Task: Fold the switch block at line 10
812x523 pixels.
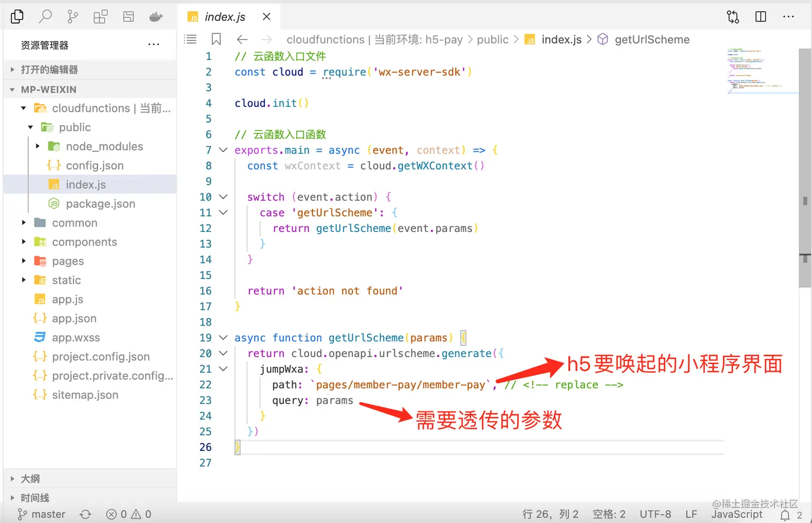Action: [x=223, y=197]
